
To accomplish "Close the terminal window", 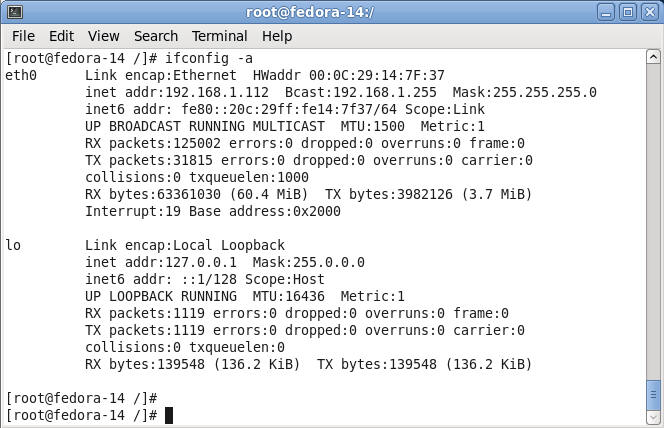I will pyautogui.click(x=650, y=12).
